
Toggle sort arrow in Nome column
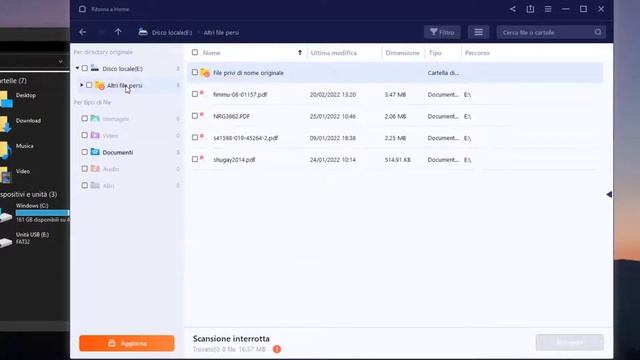pyautogui.click(x=300, y=52)
